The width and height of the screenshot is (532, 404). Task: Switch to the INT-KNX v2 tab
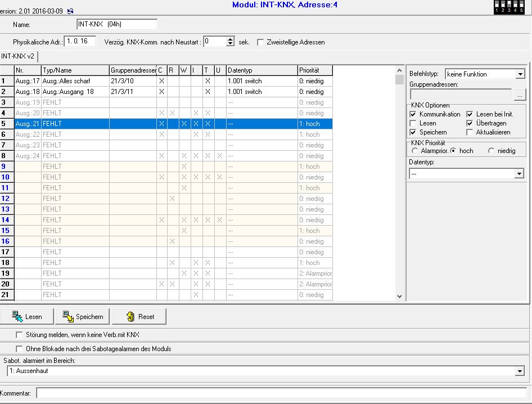(18, 56)
